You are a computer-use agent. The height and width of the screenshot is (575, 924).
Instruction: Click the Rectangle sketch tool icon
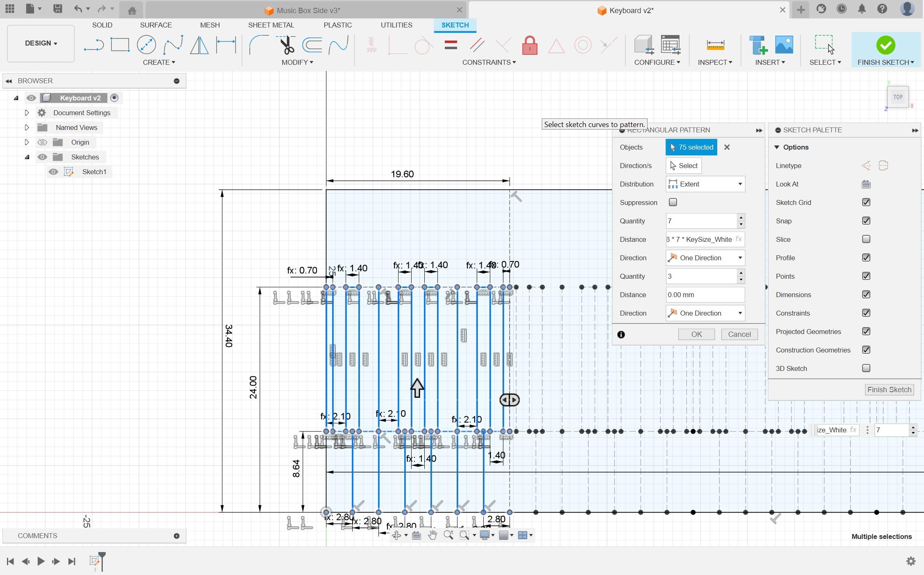119,44
